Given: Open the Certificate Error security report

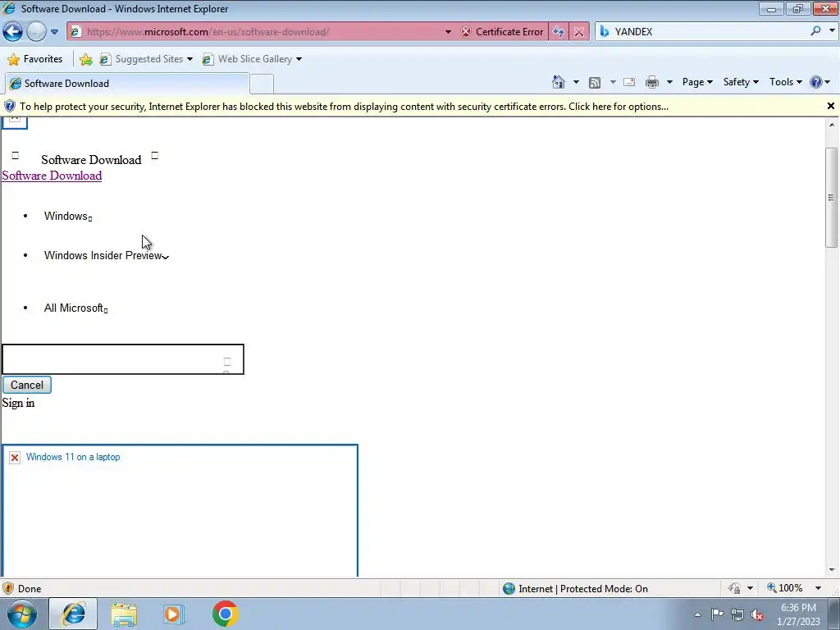Looking at the screenshot, I should [x=502, y=32].
